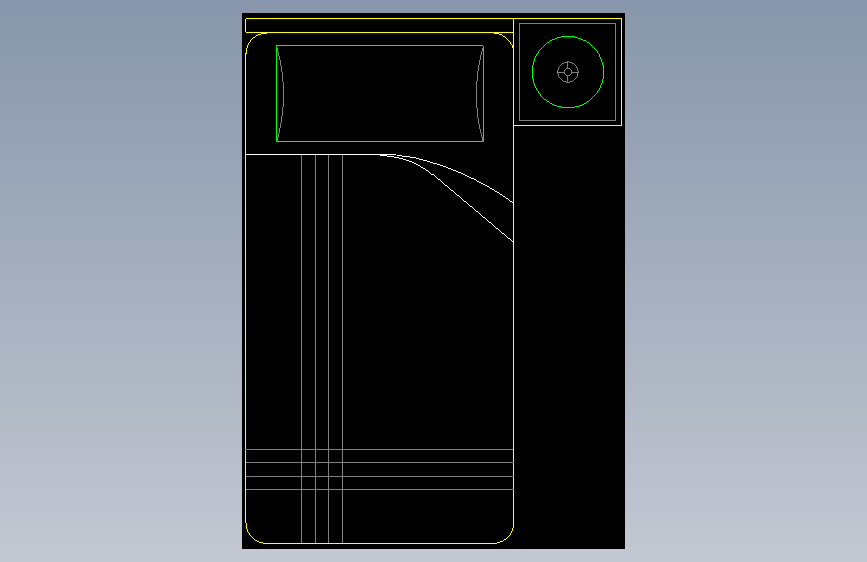This screenshot has width=867, height=562.
Task: Select the green lamp circle
Action: tap(568, 72)
